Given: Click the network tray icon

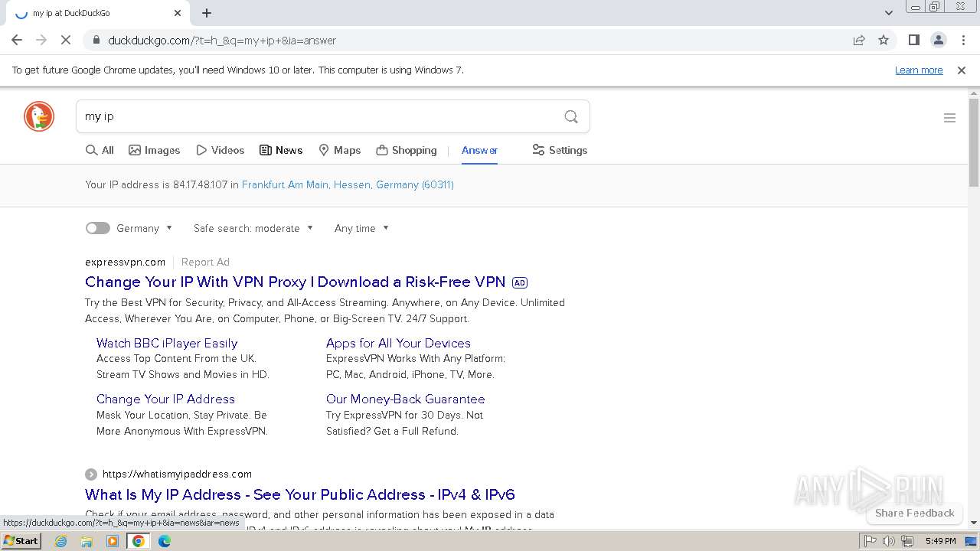Looking at the screenshot, I should click(907, 541).
